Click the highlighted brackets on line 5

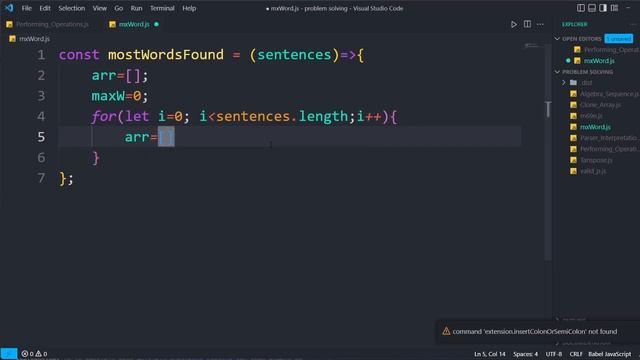click(x=166, y=136)
